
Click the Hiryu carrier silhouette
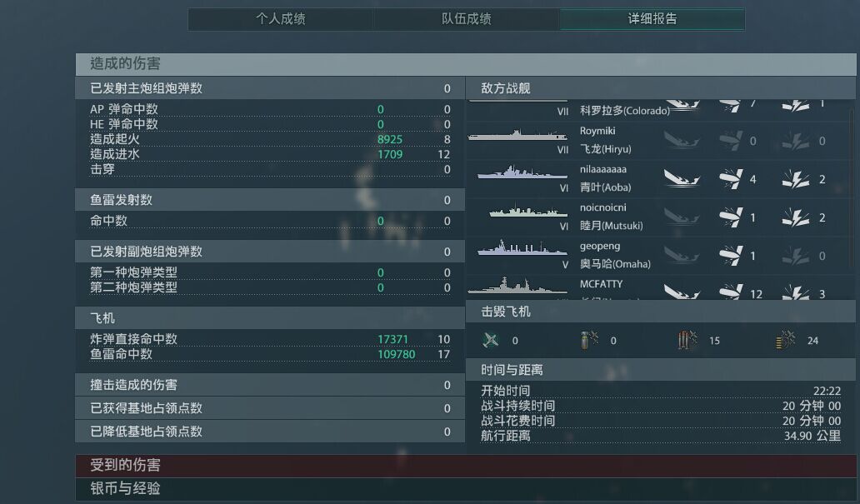tap(517, 134)
